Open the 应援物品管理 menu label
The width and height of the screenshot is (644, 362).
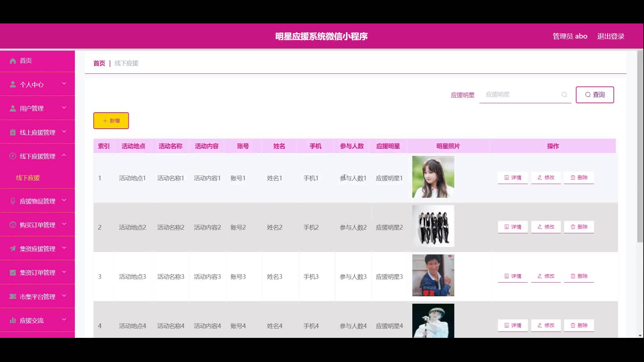click(x=38, y=201)
